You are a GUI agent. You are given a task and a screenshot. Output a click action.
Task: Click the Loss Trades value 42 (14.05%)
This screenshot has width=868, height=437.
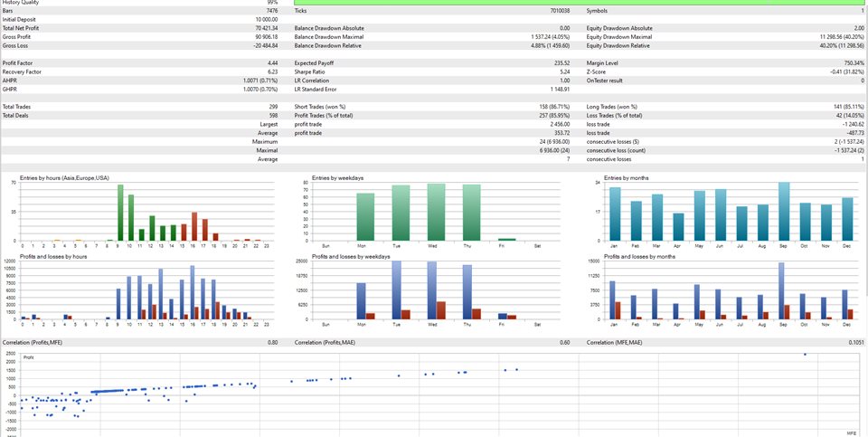(850, 116)
